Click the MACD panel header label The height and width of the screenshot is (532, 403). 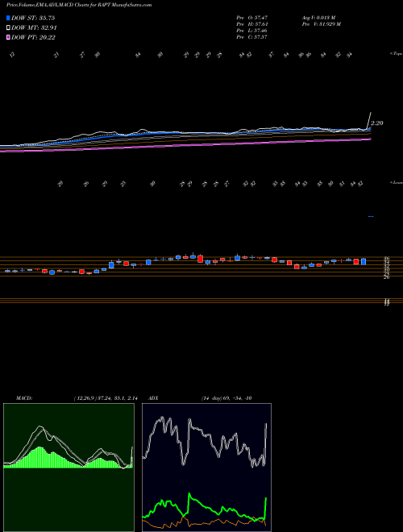tap(24, 398)
